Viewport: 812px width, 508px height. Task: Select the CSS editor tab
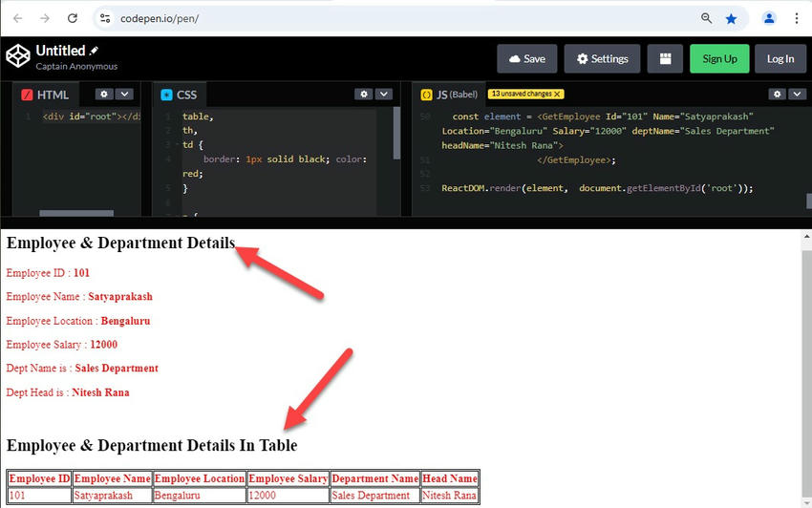click(180, 95)
